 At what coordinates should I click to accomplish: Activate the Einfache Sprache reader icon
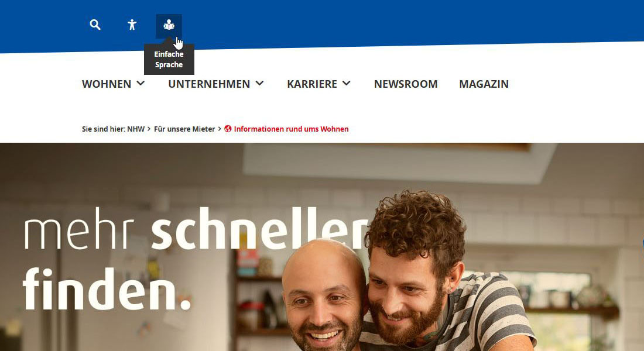click(x=169, y=26)
